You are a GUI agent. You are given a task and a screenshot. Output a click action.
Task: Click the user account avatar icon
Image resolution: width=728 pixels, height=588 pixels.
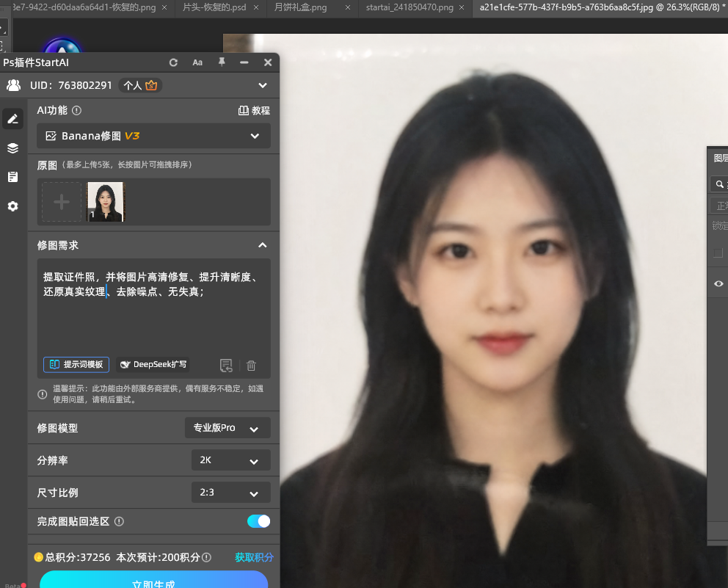[x=13, y=85]
